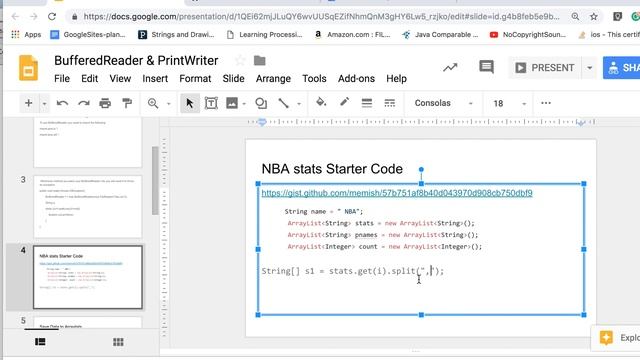
Task: Open the Strings and Drawi... bookmark
Action: pyautogui.click(x=176, y=35)
